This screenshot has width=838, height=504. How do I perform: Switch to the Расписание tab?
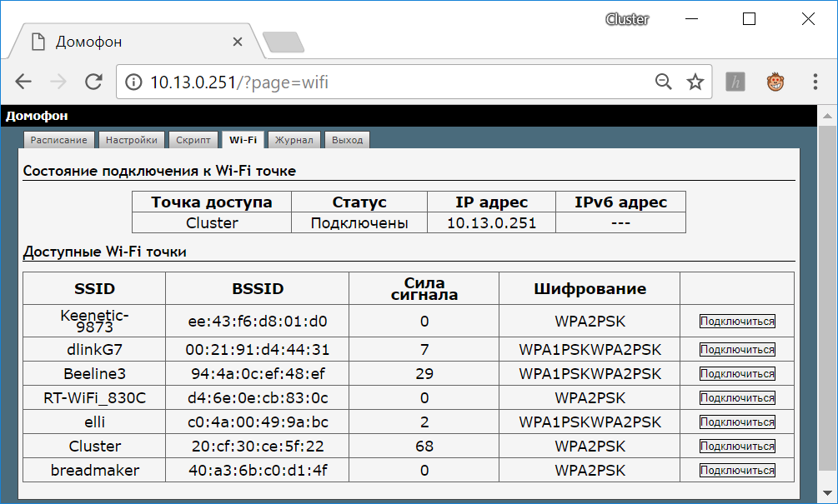58,139
